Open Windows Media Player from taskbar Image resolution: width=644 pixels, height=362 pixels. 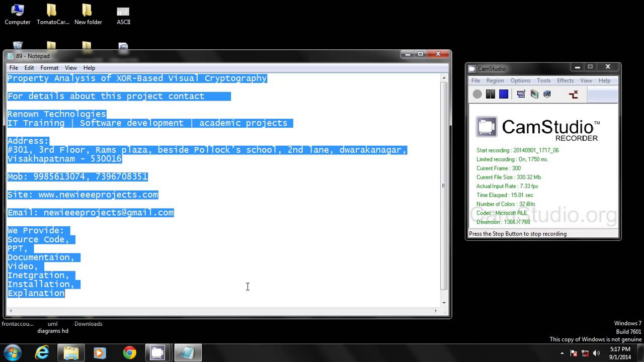[100, 353]
